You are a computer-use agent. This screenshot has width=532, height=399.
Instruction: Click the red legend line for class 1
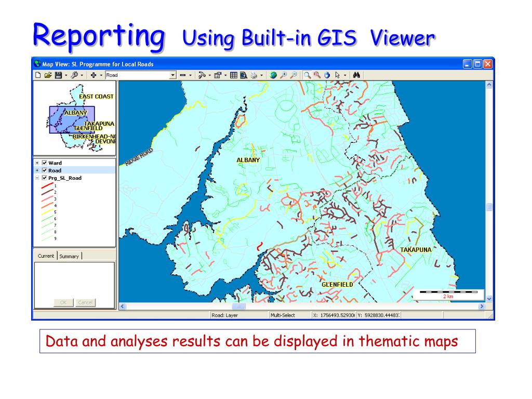(47, 186)
